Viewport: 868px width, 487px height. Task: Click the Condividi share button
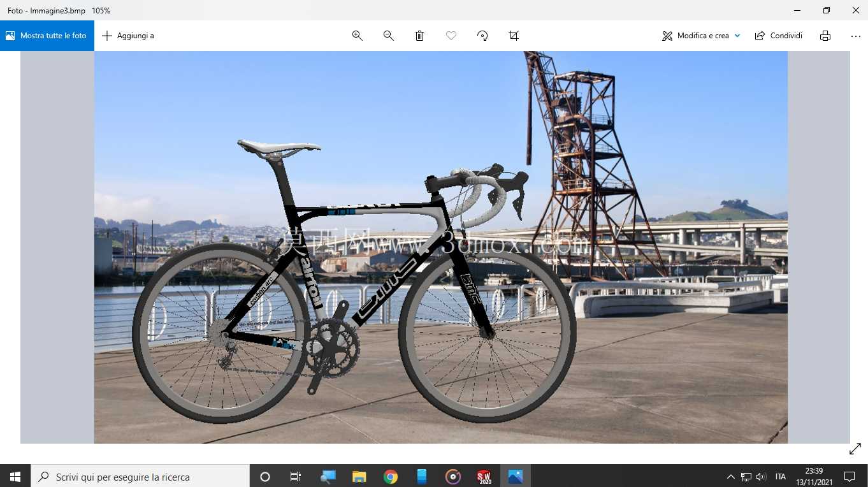[x=779, y=36]
